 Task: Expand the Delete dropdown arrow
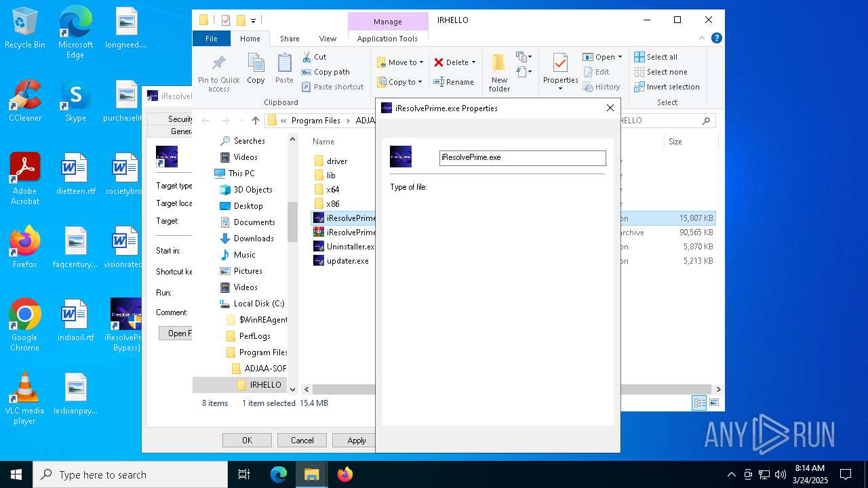[x=473, y=62]
